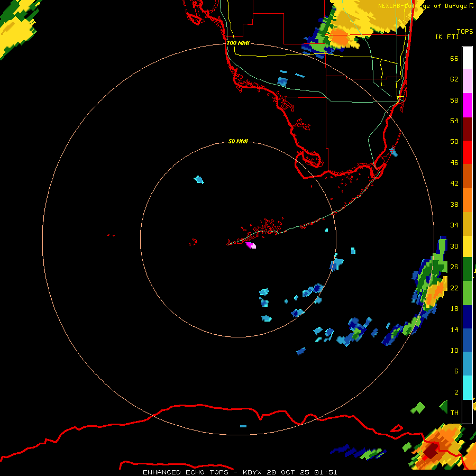Click the '01:51' timestamp
476x476 pixels.
[326, 472]
